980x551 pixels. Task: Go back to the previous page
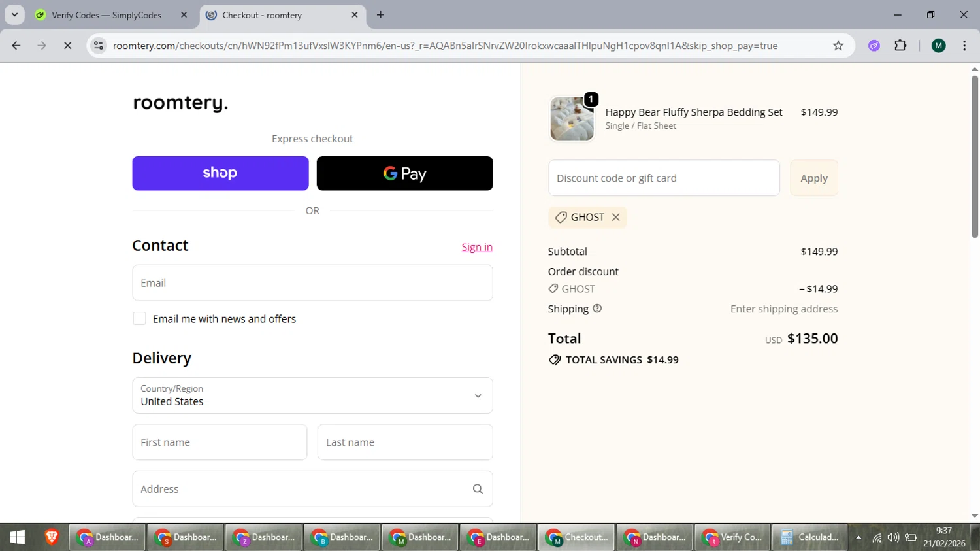pos(16,46)
